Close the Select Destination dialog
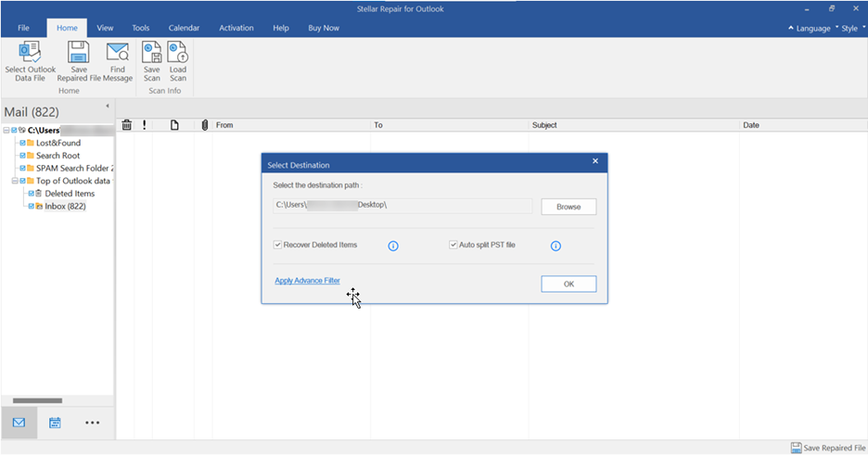The image size is (868, 455). 595,161
